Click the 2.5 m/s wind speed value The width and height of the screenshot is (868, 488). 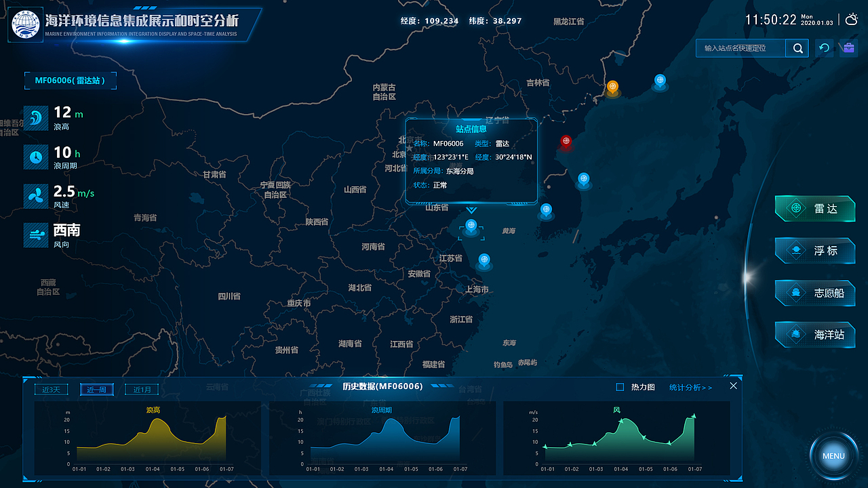tap(74, 191)
